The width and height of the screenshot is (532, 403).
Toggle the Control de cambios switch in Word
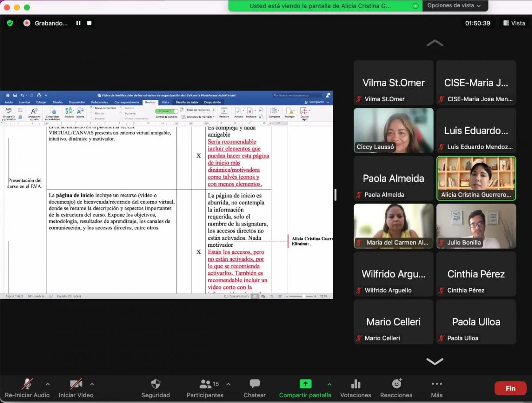167,111
